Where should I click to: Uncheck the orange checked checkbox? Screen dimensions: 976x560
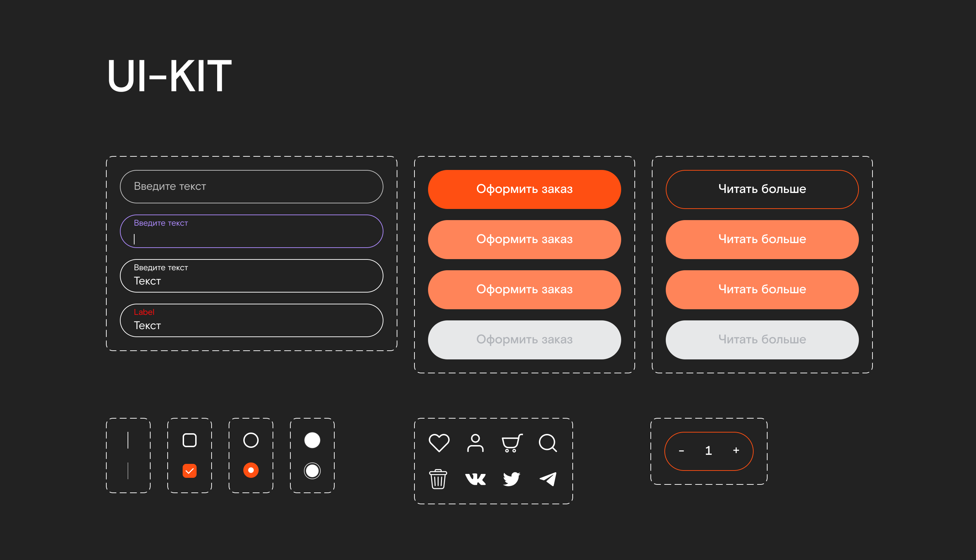189,470
